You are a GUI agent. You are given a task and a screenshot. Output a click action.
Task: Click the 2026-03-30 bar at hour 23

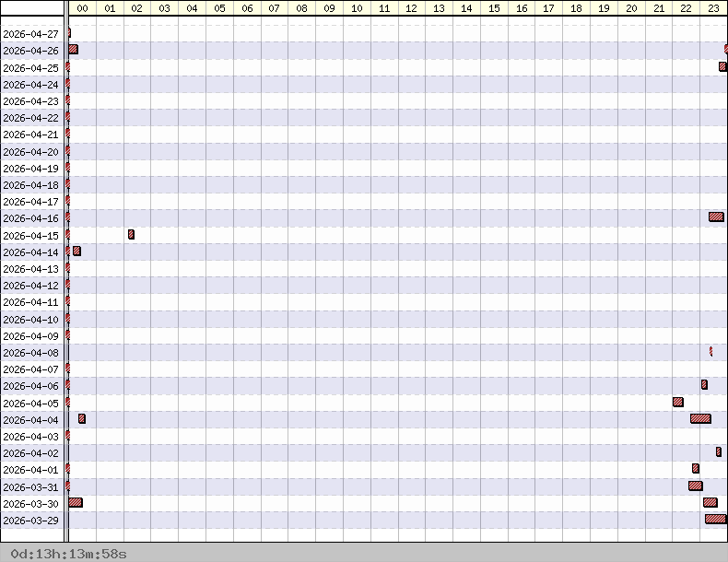(x=710, y=502)
